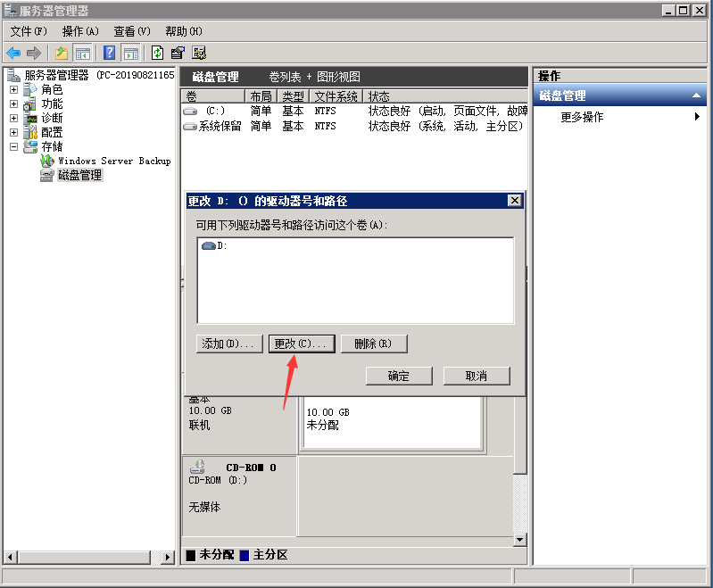The width and height of the screenshot is (713, 588).
Task: Collapse the 存储 tree node
Action: tap(13, 146)
